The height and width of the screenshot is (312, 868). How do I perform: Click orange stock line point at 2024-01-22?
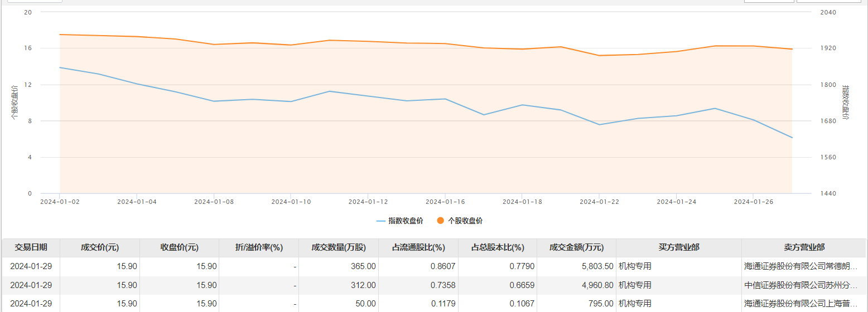coord(599,55)
